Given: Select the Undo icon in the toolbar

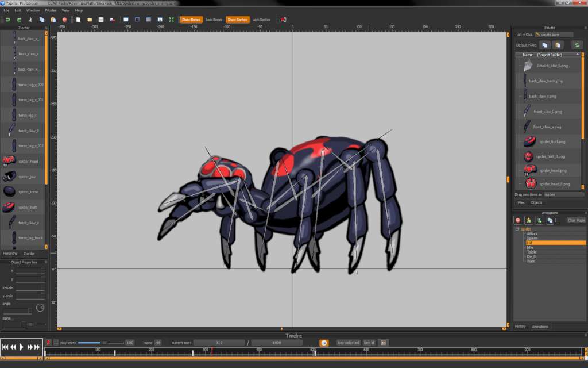Looking at the screenshot, I should tap(7, 19).
